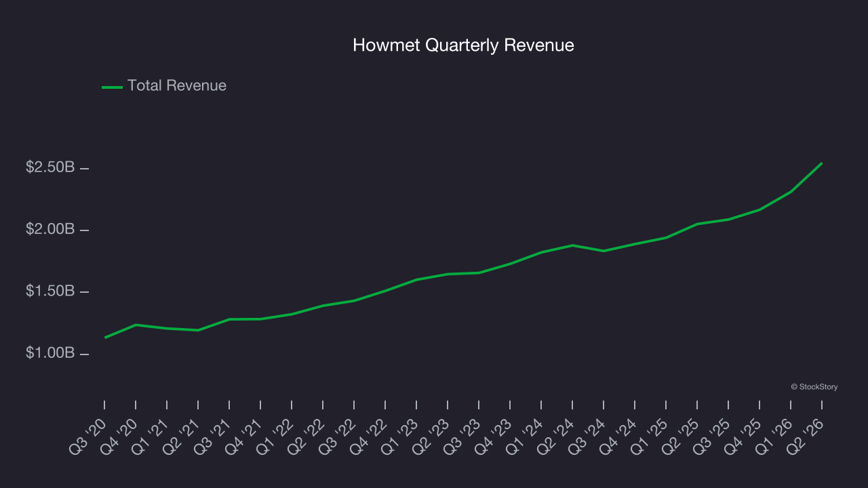Click the Q2 '25 x-axis label
Screen dimensions: 868x488
681,436
